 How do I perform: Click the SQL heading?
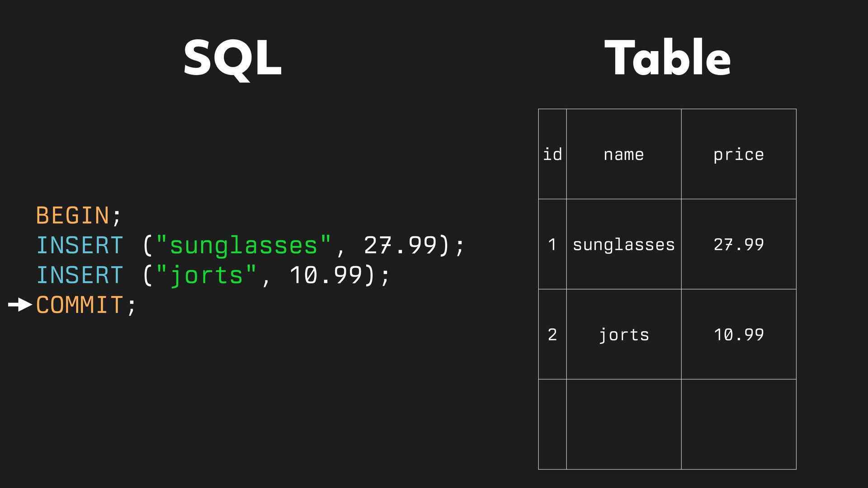[232, 58]
